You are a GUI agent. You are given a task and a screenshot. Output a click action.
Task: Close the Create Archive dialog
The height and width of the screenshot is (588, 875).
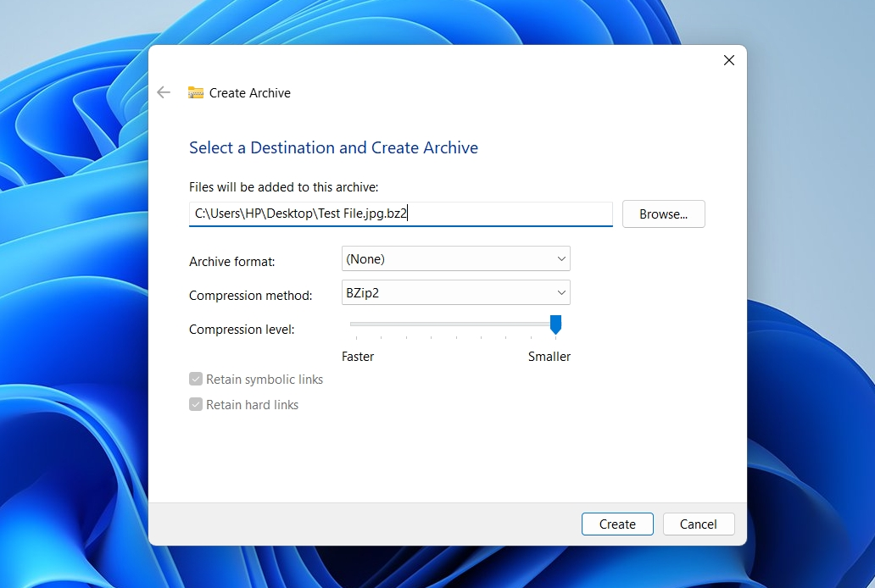[728, 60]
